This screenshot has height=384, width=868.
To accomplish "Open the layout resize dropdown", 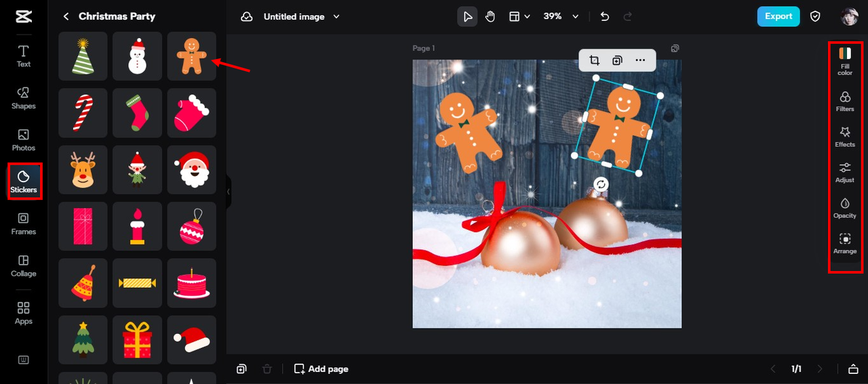I will pos(519,16).
